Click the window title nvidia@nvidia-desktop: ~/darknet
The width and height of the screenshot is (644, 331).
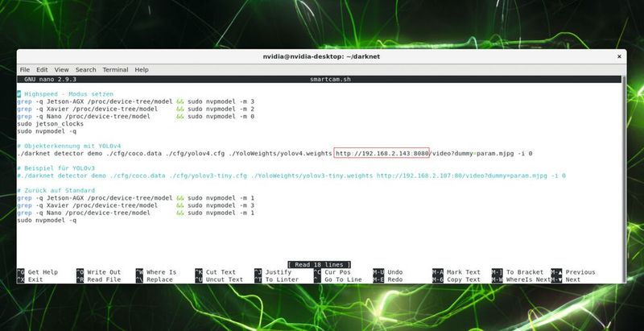(321, 56)
